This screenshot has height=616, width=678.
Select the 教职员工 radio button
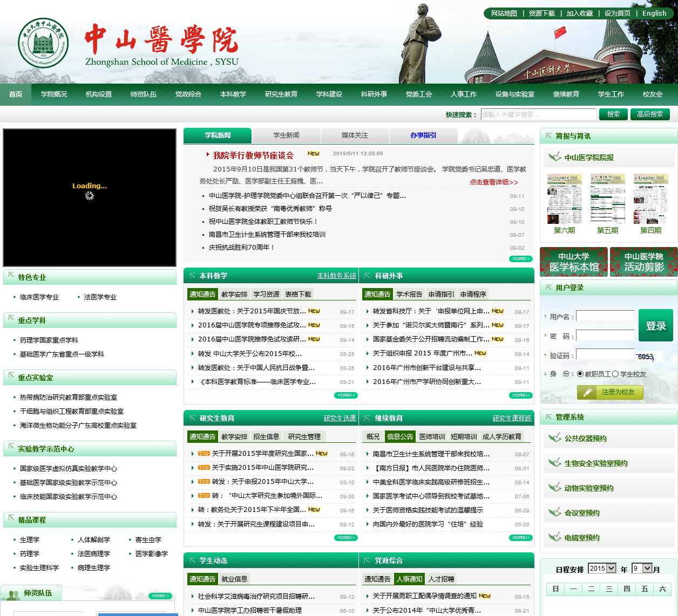tap(580, 374)
